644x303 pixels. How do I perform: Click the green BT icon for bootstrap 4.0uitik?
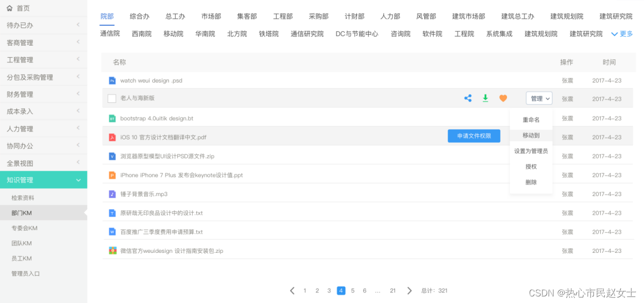tap(112, 118)
